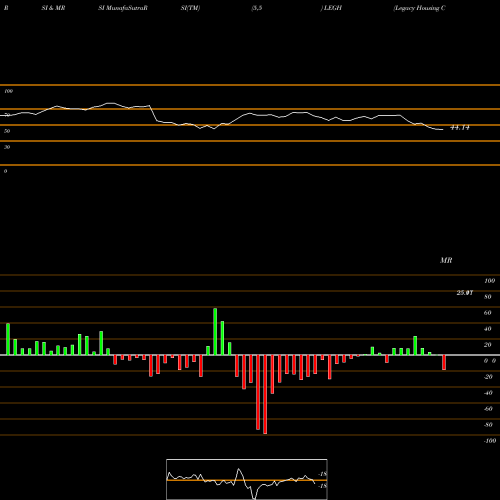Click the 'Legacy Housing C' company name
The width and height of the screenshot is (500, 500).
click(419, 8)
